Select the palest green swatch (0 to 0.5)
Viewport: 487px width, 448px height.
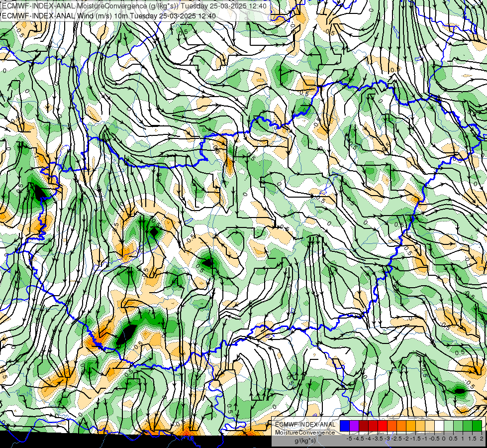pyautogui.click(x=449, y=426)
